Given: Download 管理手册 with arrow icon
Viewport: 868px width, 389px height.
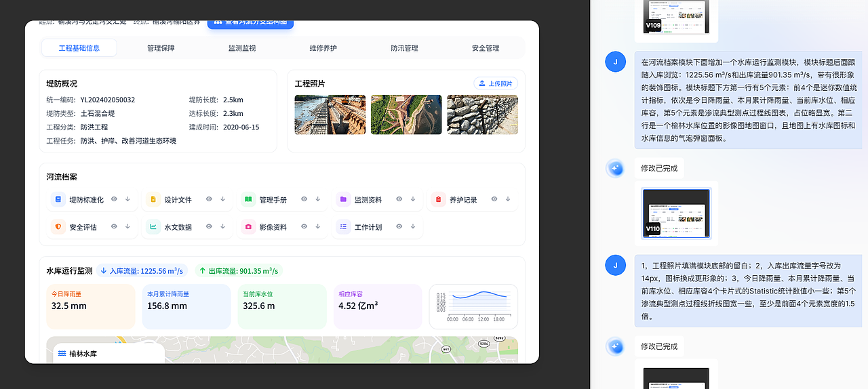Looking at the screenshot, I should (x=317, y=199).
